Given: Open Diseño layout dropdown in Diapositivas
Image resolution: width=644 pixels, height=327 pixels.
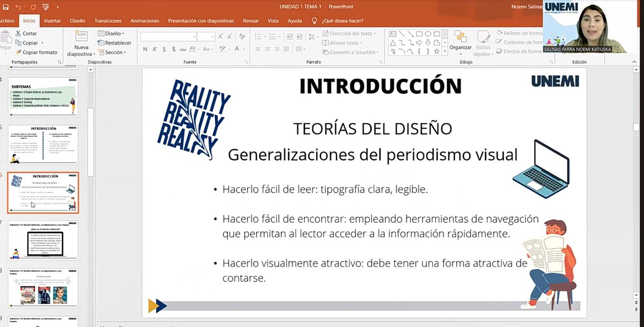Looking at the screenshot, I should click(x=111, y=33).
